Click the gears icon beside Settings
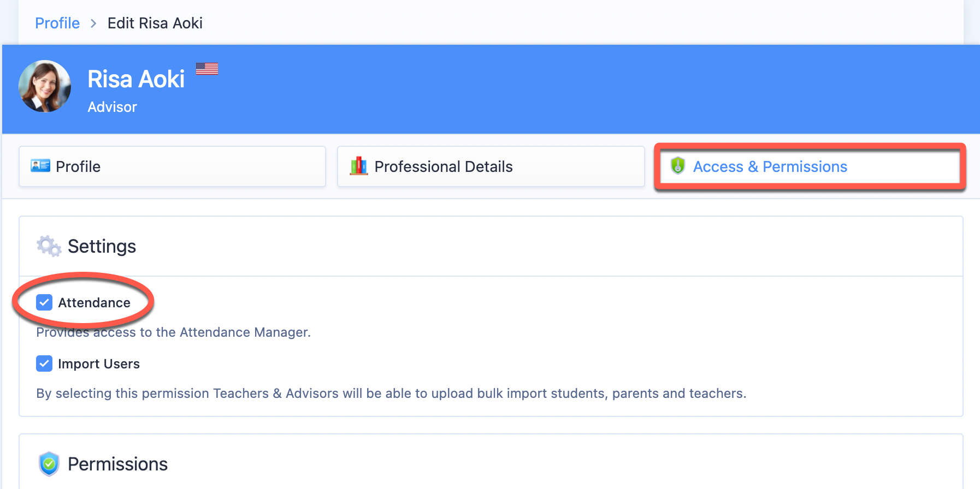The height and width of the screenshot is (489, 980). coord(49,246)
